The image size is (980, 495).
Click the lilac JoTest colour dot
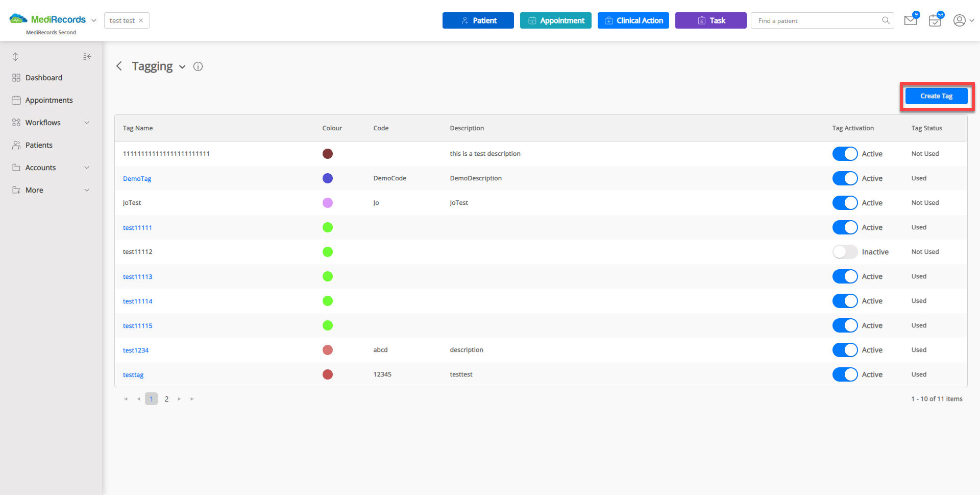pos(328,203)
